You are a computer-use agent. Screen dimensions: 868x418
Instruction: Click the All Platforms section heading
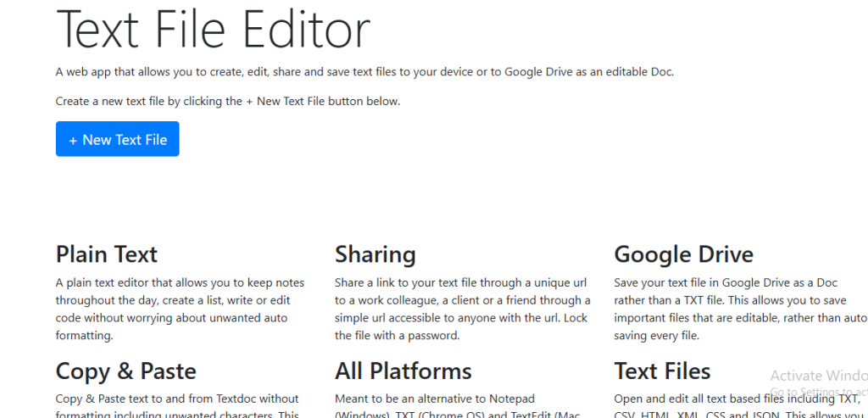tap(403, 371)
